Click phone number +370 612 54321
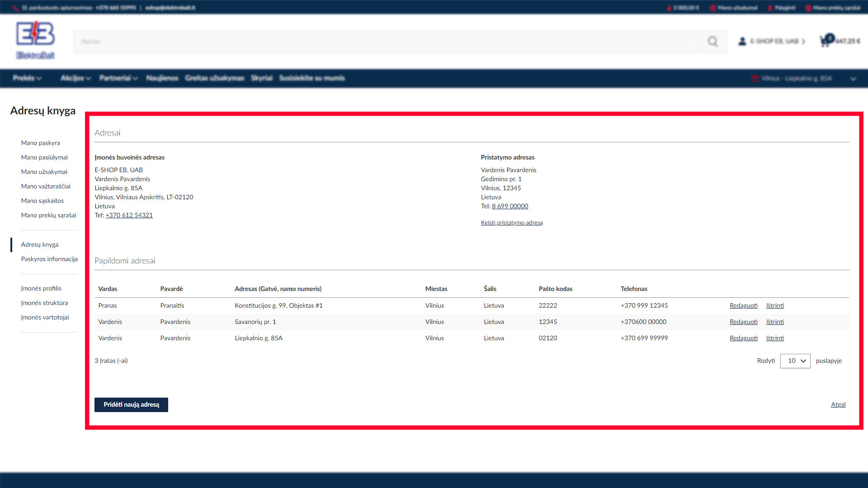The width and height of the screenshot is (868, 488). [129, 216]
